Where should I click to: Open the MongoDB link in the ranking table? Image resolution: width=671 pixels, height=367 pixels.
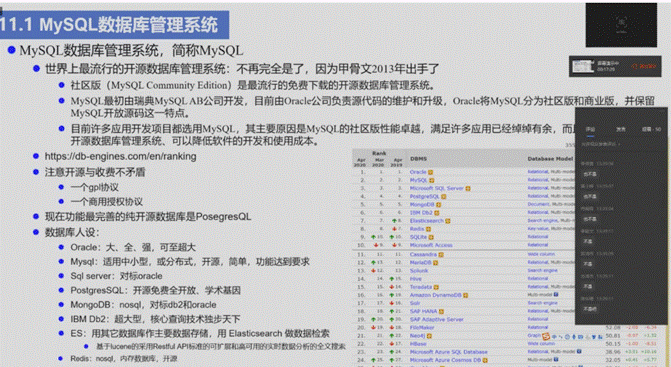point(422,204)
